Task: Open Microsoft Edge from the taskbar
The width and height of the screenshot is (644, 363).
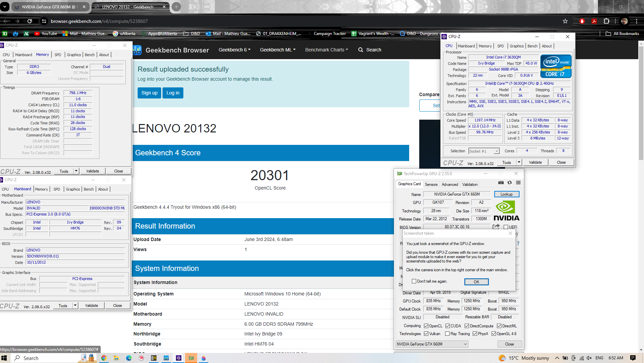Action: click(129, 358)
